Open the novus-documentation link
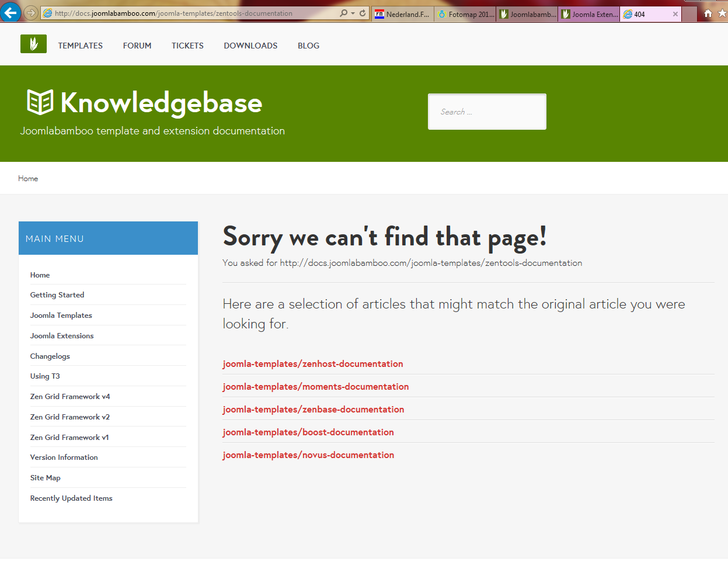 [x=308, y=455]
